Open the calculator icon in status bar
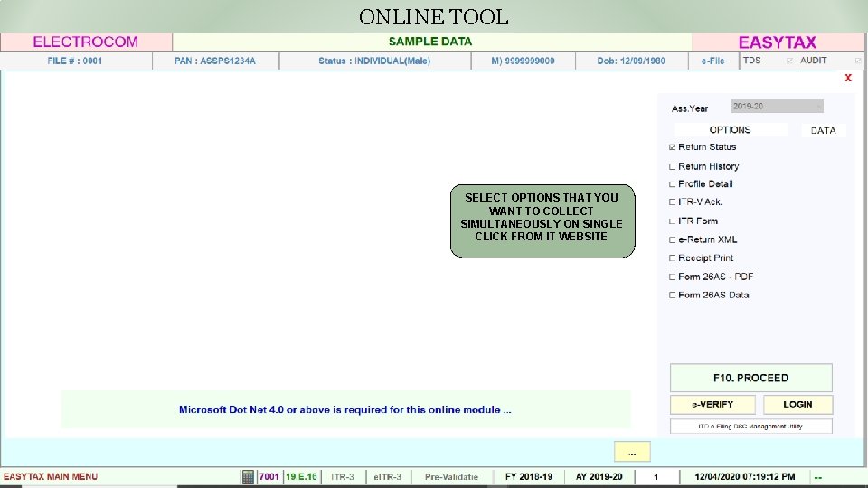 pos(248,476)
